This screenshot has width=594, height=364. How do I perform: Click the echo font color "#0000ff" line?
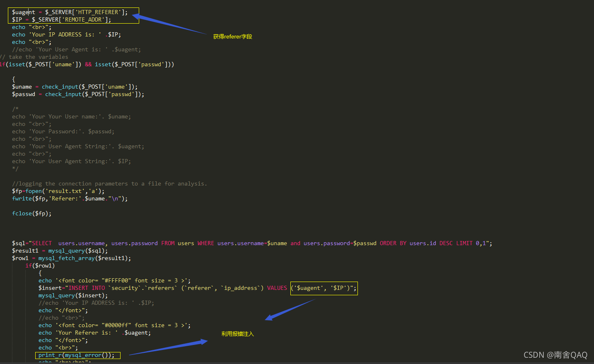click(x=114, y=325)
